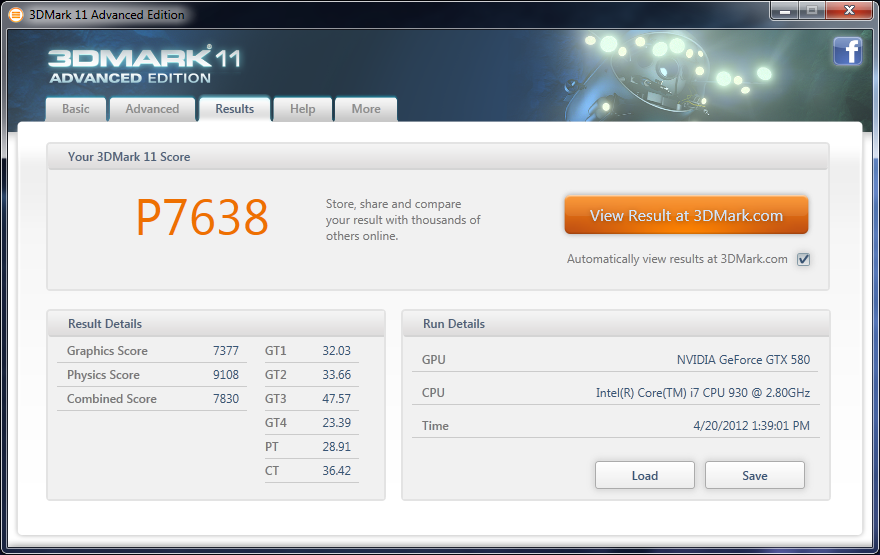Click the P7638 score value
This screenshot has width=880, height=555.
coord(202,218)
